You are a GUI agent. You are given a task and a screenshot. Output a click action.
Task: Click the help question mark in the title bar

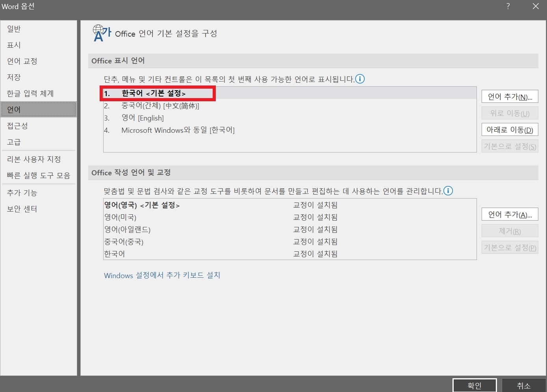click(x=508, y=6)
